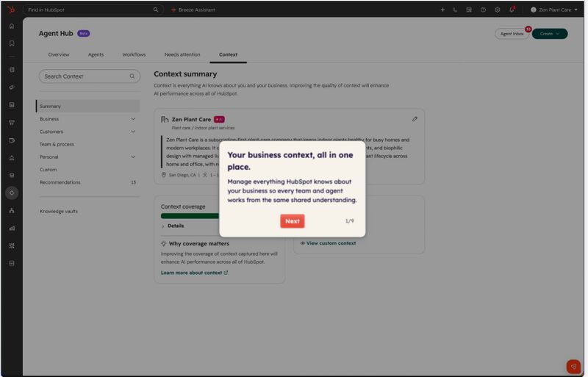The height and width of the screenshot is (377, 588).
Task: Click the chat widget icon at bottom right
Action: coord(573,367)
